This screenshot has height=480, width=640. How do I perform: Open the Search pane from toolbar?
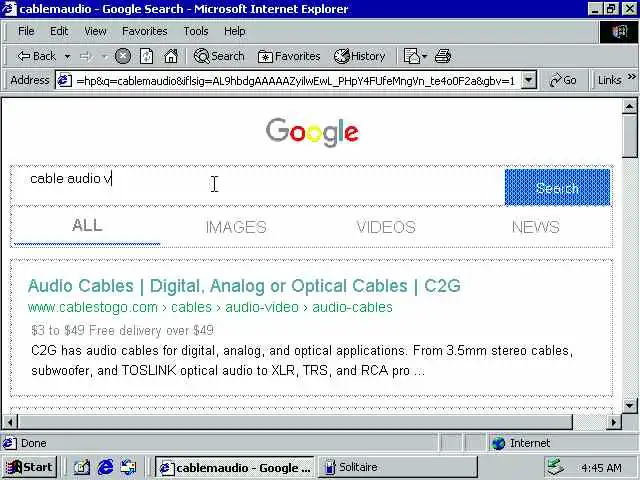(219, 56)
